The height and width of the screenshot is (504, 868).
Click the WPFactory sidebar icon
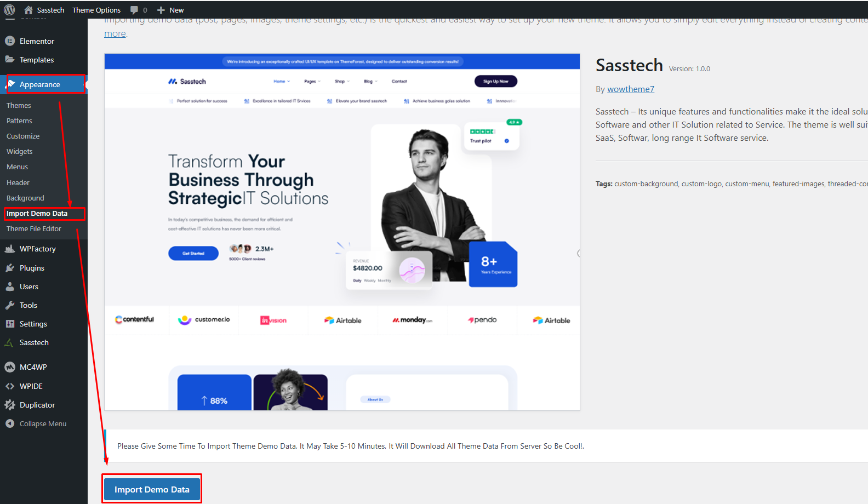(10, 249)
